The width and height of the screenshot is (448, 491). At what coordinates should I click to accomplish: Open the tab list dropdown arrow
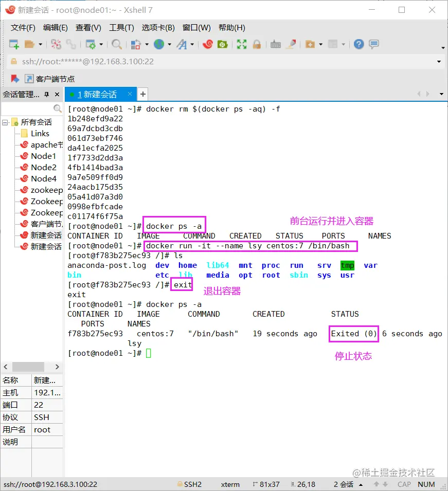pos(441,94)
